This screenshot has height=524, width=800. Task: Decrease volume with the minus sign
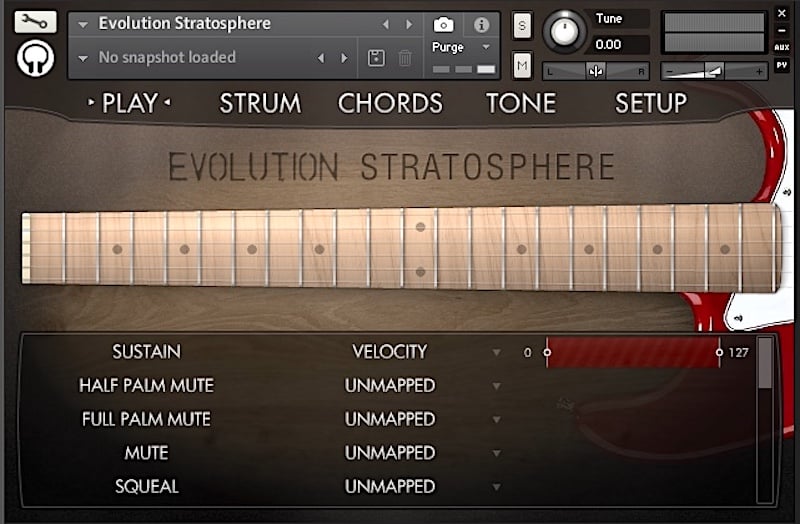(669, 72)
